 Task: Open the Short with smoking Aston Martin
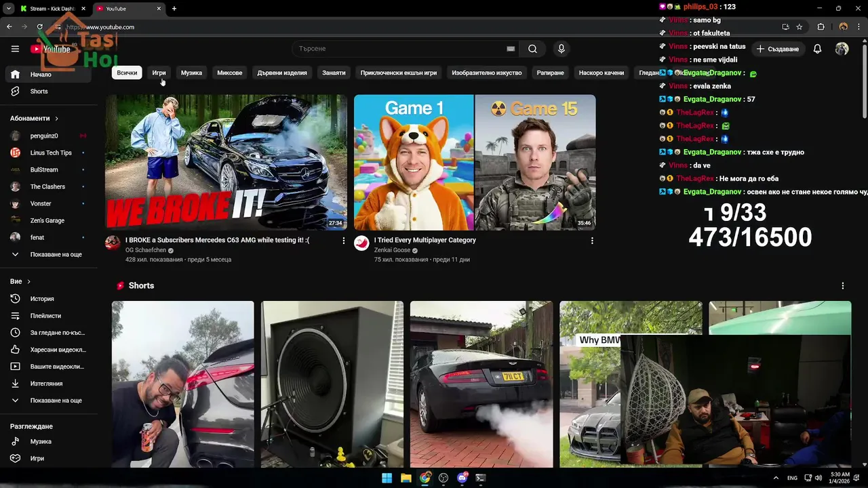tap(481, 384)
